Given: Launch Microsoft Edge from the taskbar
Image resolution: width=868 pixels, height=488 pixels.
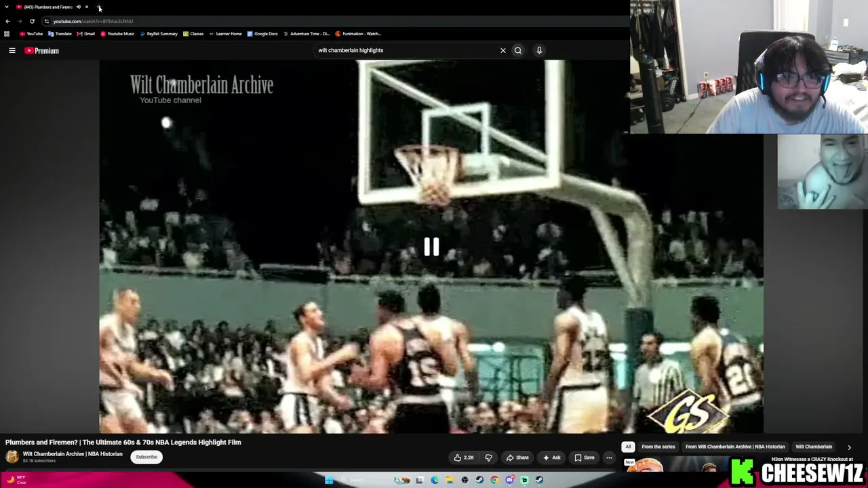Looking at the screenshot, I should pyautogui.click(x=435, y=480).
